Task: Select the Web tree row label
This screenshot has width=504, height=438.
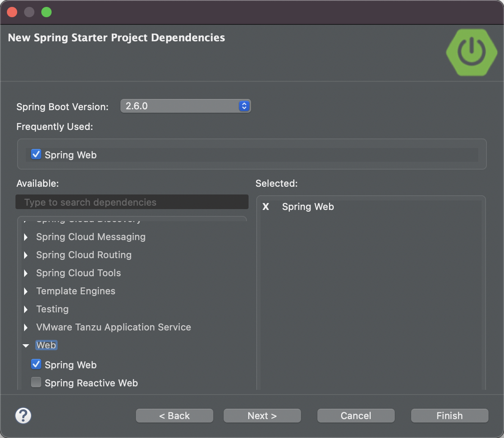Action: (x=46, y=345)
